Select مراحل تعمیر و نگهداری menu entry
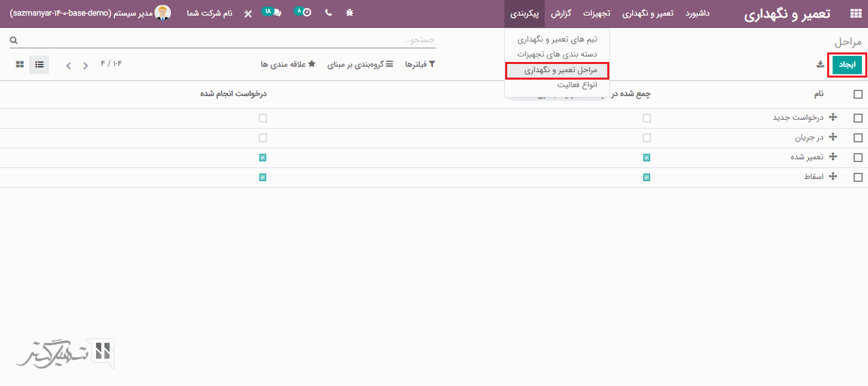This screenshot has height=386, width=868. pyautogui.click(x=557, y=70)
